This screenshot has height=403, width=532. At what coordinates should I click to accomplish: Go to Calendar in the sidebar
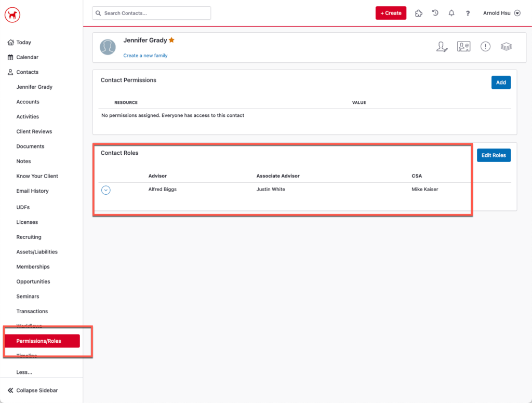(27, 57)
